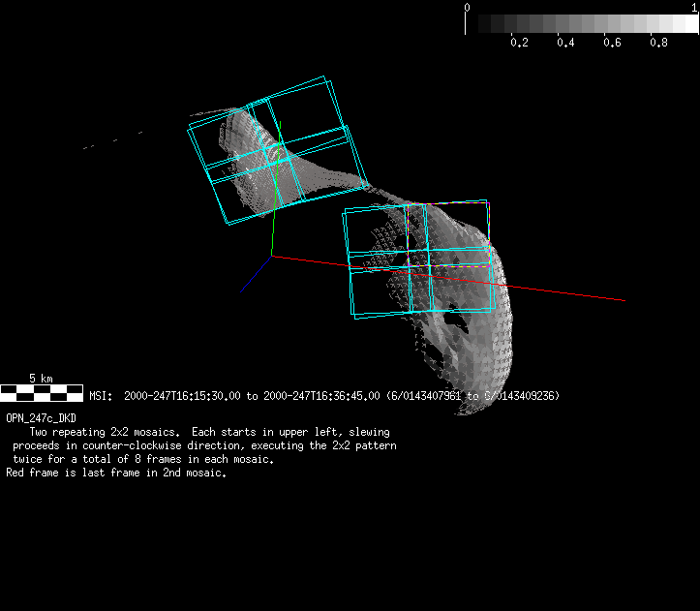Viewport: 700px width, 611px height.
Task: Click the grayscale color bar legend
Action: [582, 24]
